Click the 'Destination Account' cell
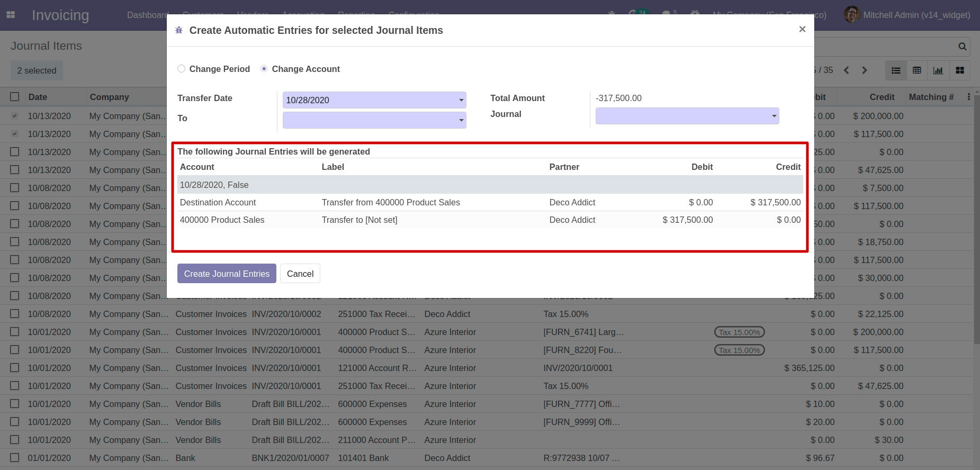The width and height of the screenshot is (980, 470). coord(218,202)
